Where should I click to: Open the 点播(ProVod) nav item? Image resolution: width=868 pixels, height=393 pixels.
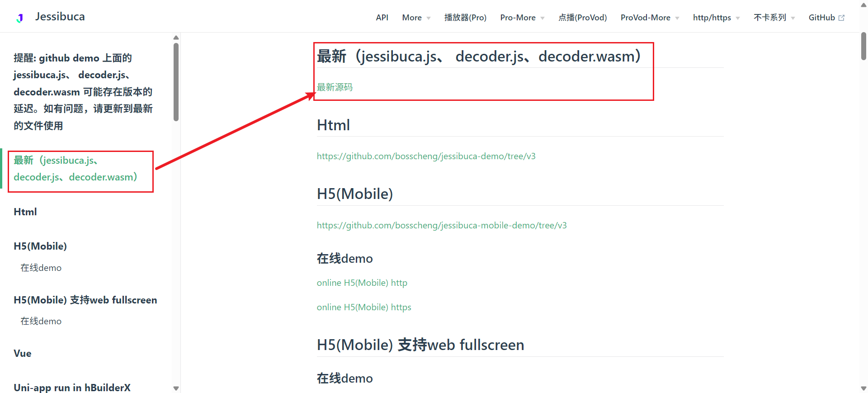(x=582, y=18)
